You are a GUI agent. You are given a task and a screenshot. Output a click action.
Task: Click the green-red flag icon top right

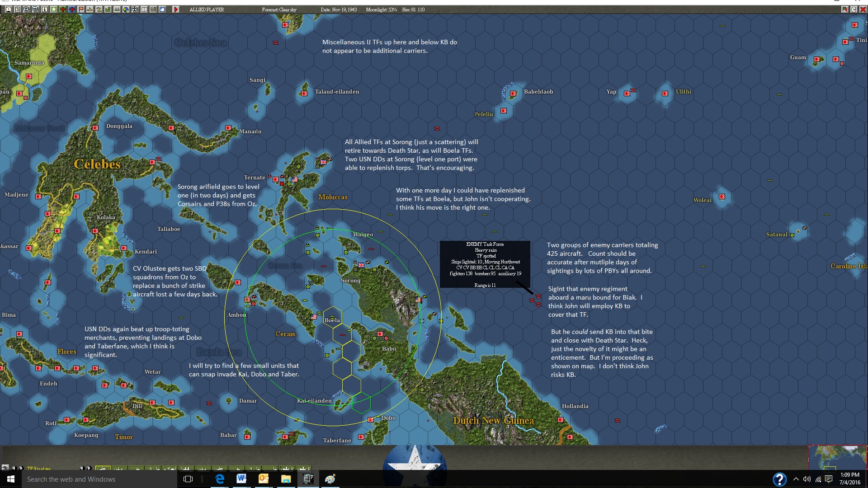[x=844, y=9]
